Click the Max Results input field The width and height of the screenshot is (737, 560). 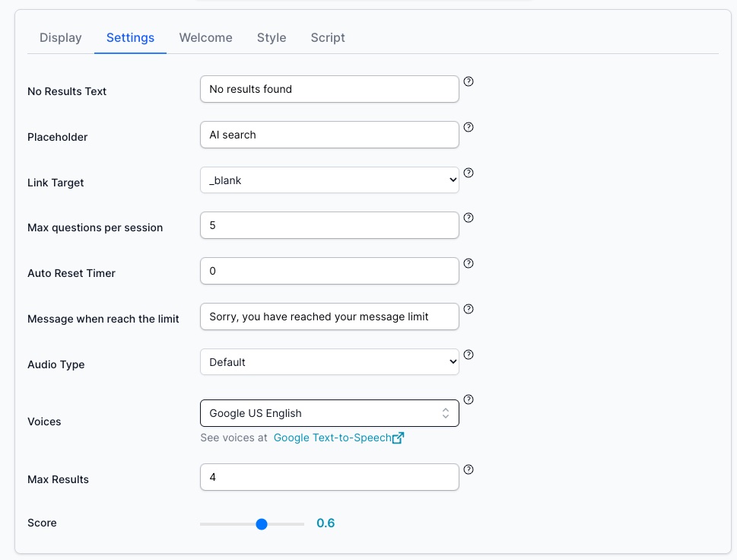[329, 477]
